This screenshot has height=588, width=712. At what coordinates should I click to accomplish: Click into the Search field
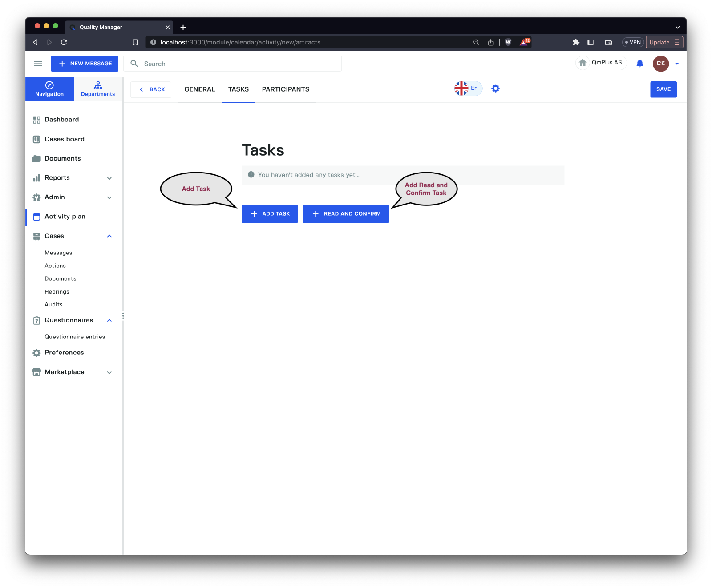[240, 64]
